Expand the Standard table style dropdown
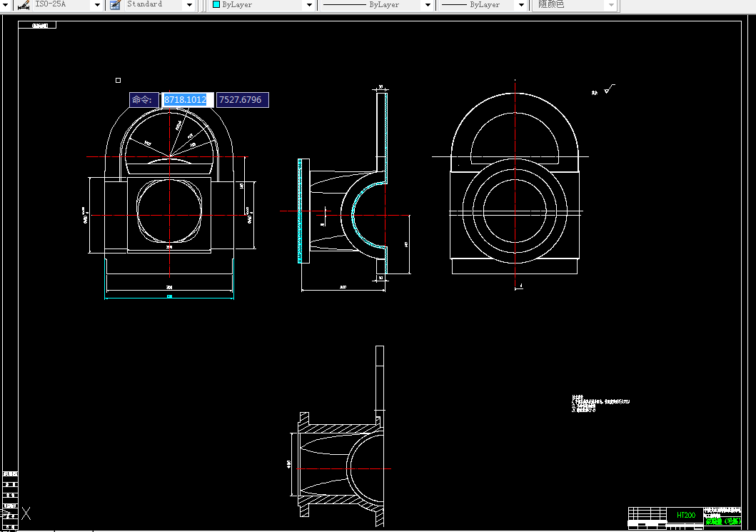This screenshot has width=756, height=532. [189, 5]
